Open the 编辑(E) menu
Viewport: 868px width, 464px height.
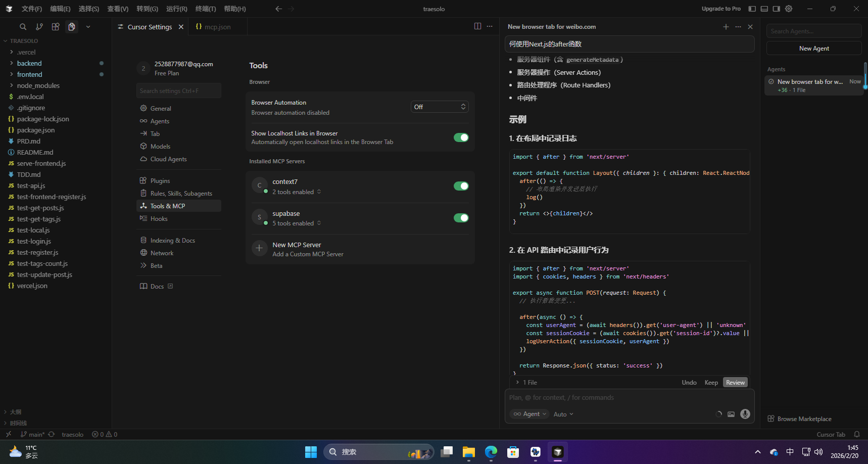60,9
